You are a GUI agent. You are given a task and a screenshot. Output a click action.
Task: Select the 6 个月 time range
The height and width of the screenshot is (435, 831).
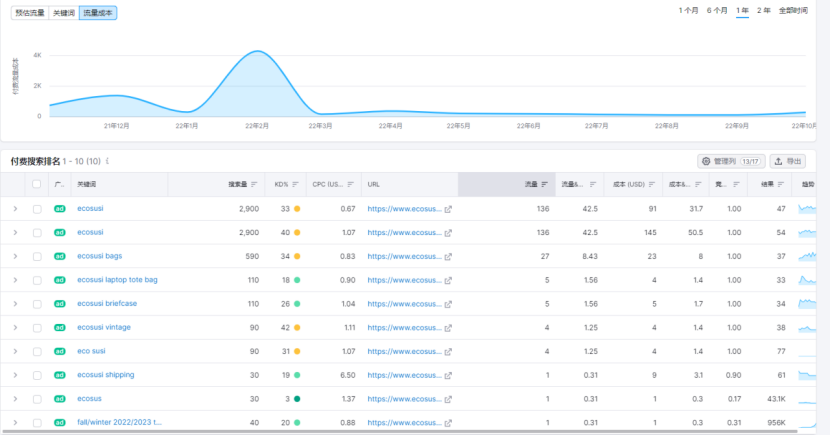pyautogui.click(x=716, y=10)
